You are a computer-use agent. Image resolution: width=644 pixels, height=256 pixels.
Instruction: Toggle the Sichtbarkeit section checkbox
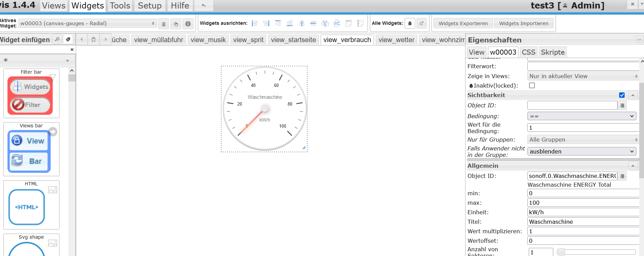[x=622, y=95]
